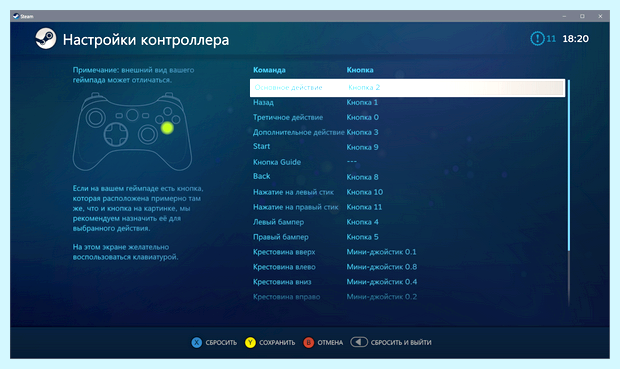Click the Мини-джойстик 0.4 value
620x369 pixels.
382,282
